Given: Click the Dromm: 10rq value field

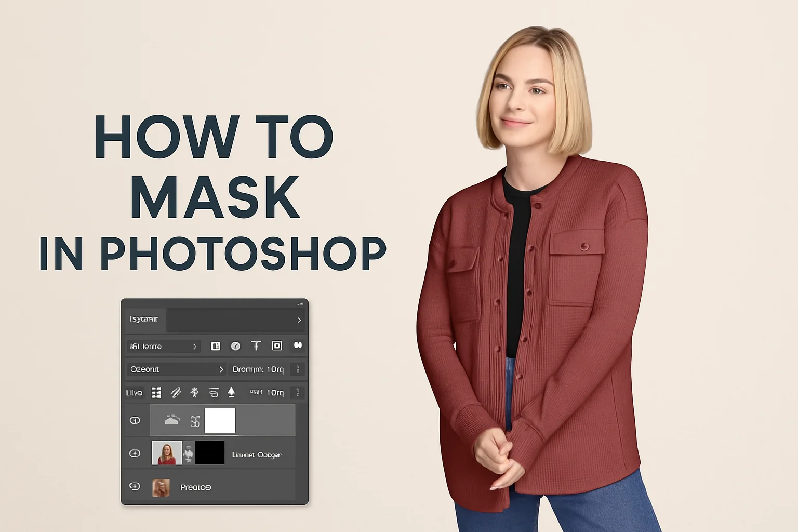Looking at the screenshot, I should pos(258,369).
